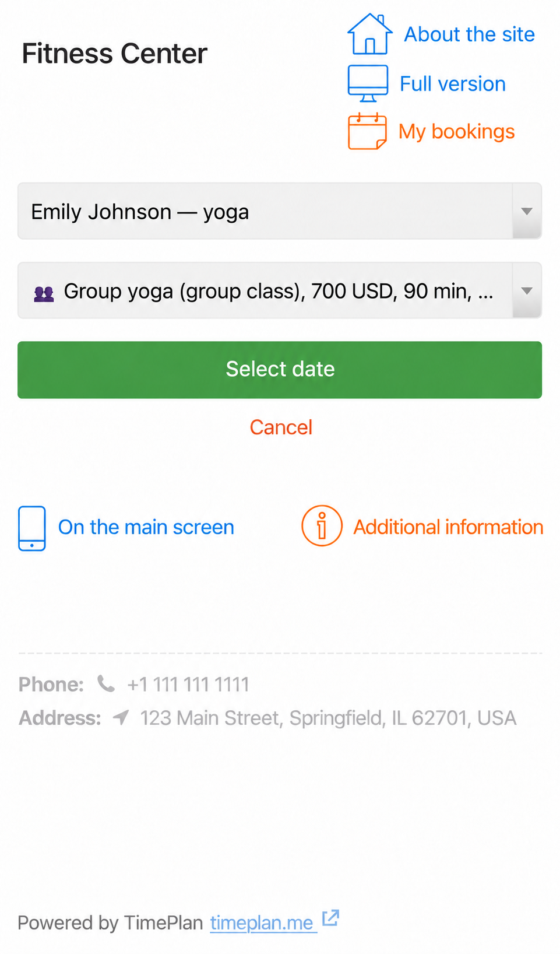Click the calendar icon beside My bookings
The height and width of the screenshot is (954, 560).
coord(367,131)
